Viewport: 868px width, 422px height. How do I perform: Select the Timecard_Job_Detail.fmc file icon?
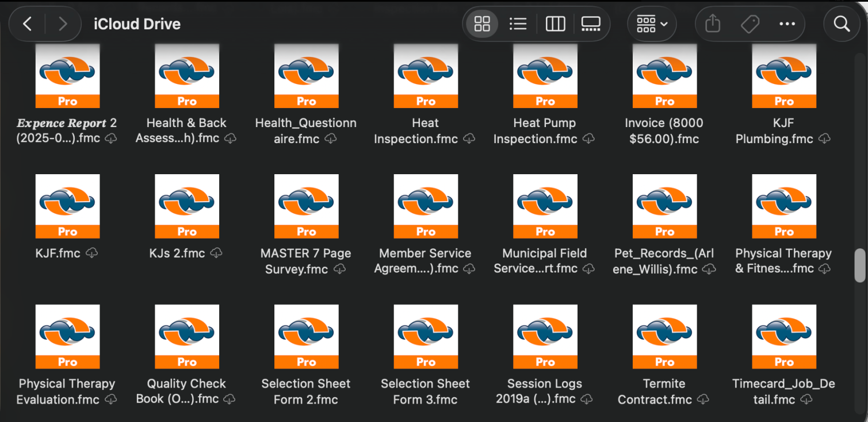784,337
